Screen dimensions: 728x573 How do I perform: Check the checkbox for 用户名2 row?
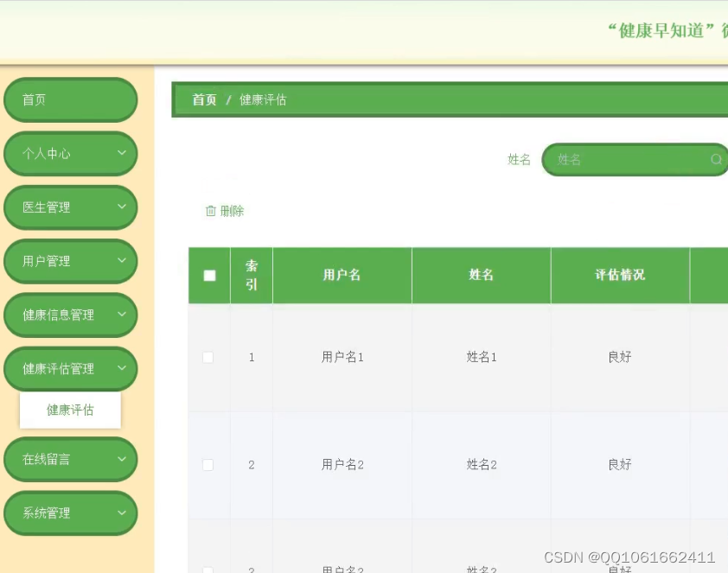208,464
